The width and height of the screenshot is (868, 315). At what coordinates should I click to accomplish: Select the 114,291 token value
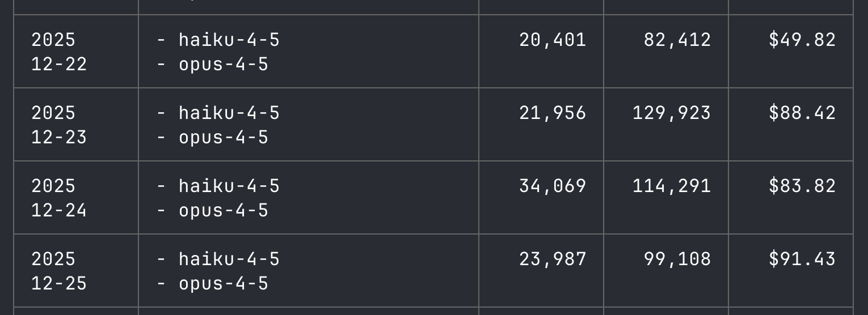tap(671, 186)
